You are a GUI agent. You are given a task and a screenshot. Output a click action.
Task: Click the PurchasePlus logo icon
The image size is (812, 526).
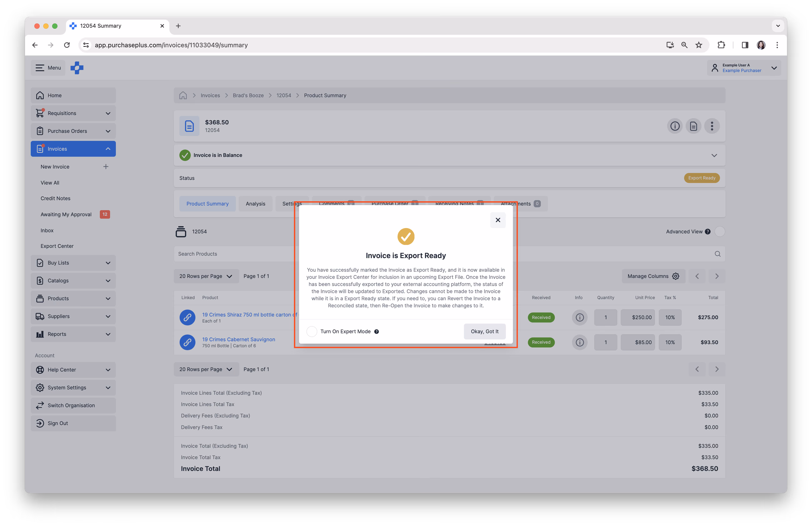(x=77, y=67)
